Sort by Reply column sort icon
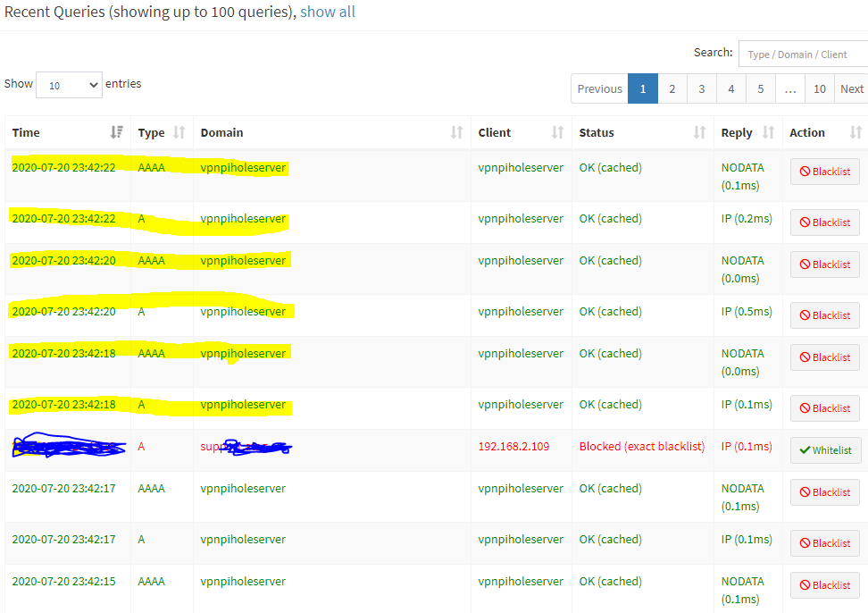 [x=768, y=132]
